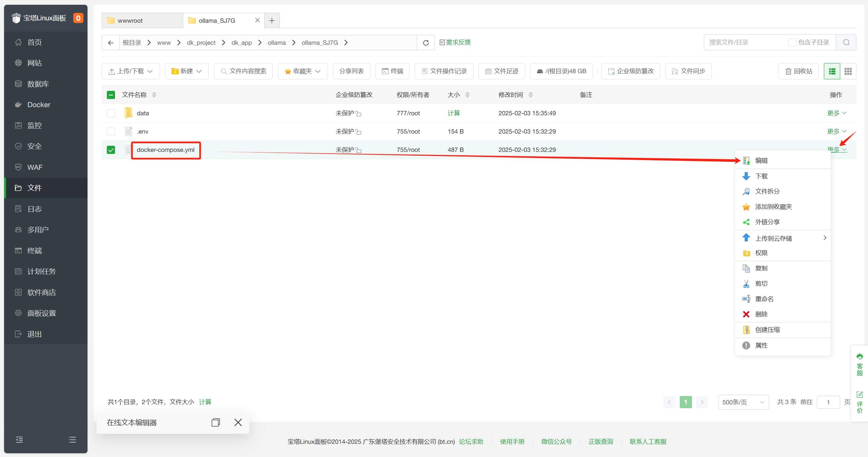This screenshot has width=868, height=457.
Task: Close the 在线文本编辑器 panel
Action: click(238, 422)
